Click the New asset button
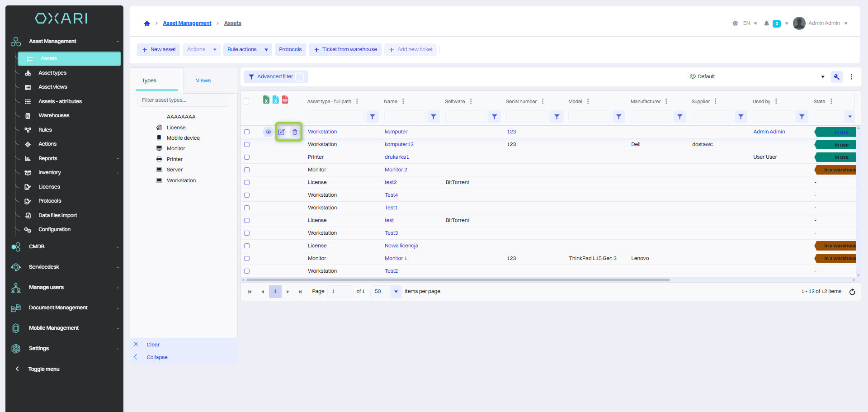The image size is (868, 412). 159,50
